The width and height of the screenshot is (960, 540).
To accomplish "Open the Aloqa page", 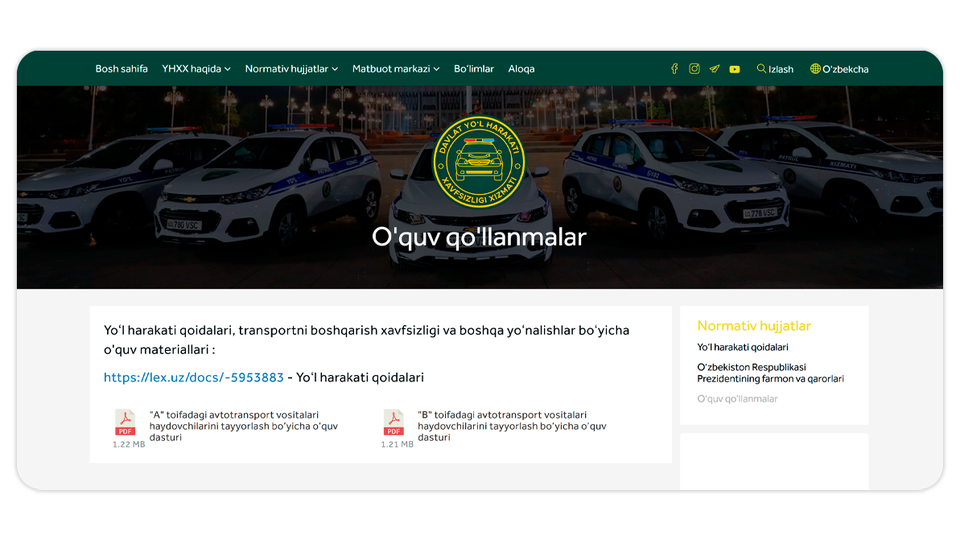I will point(521,69).
